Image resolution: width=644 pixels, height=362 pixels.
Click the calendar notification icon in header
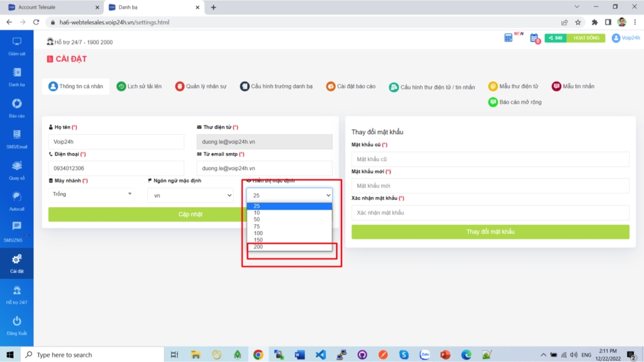pyautogui.click(x=534, y=38)
